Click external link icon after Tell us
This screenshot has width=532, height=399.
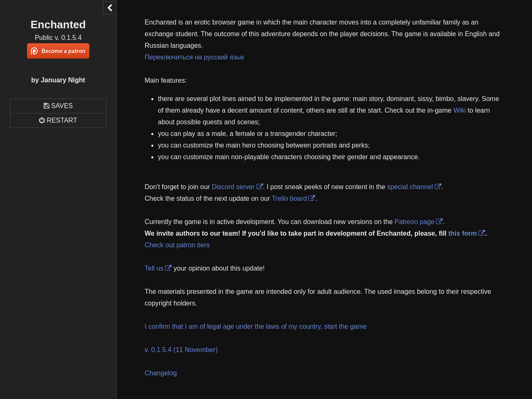tap(168, 268)
